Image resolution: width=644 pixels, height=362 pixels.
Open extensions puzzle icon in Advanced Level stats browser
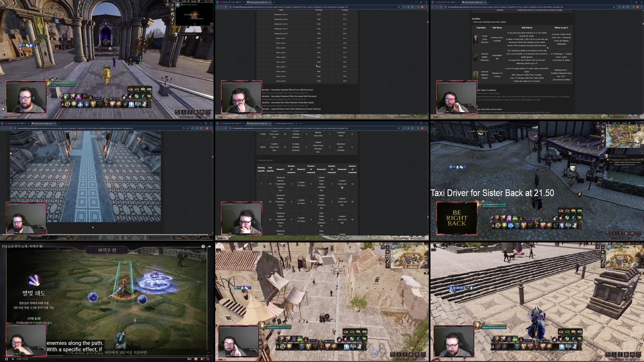tap(412, 7)
